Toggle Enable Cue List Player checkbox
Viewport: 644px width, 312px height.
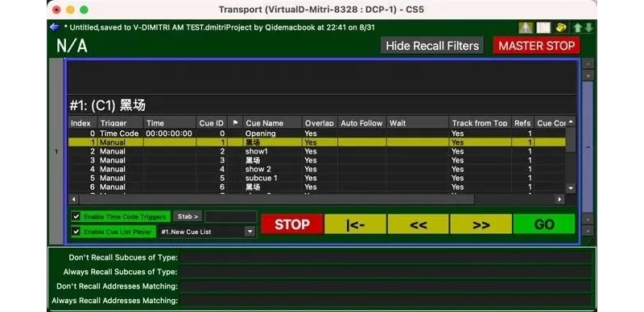click(x=76, y=232)
